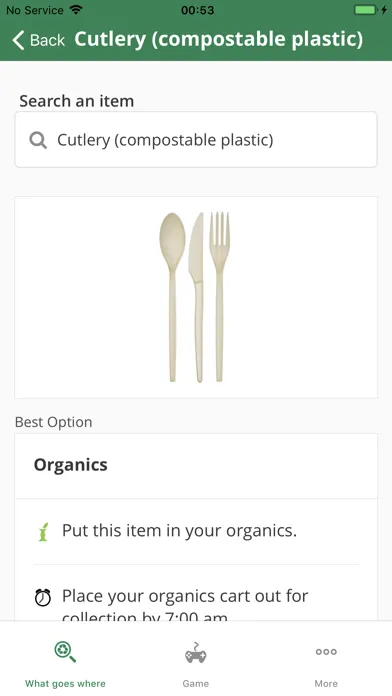Image resolution: width=392 pixels, height=696 pixels.
Task: Tap the fork in the cutlery picture
Action: 219,297
